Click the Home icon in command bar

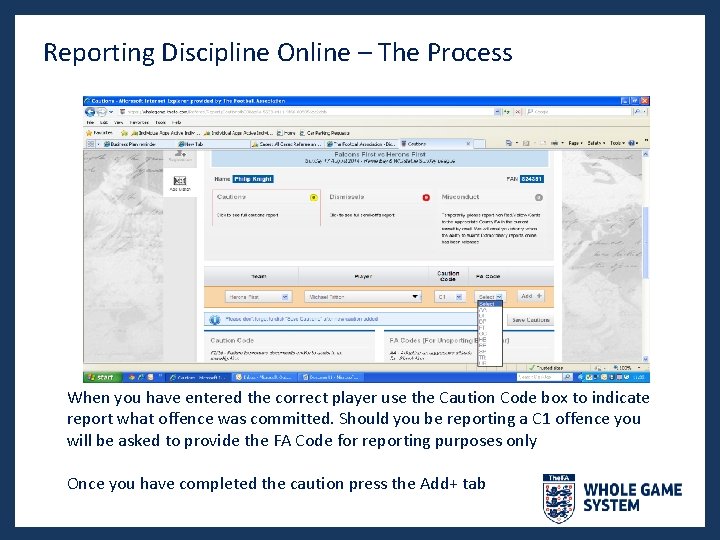coord(509,143)
